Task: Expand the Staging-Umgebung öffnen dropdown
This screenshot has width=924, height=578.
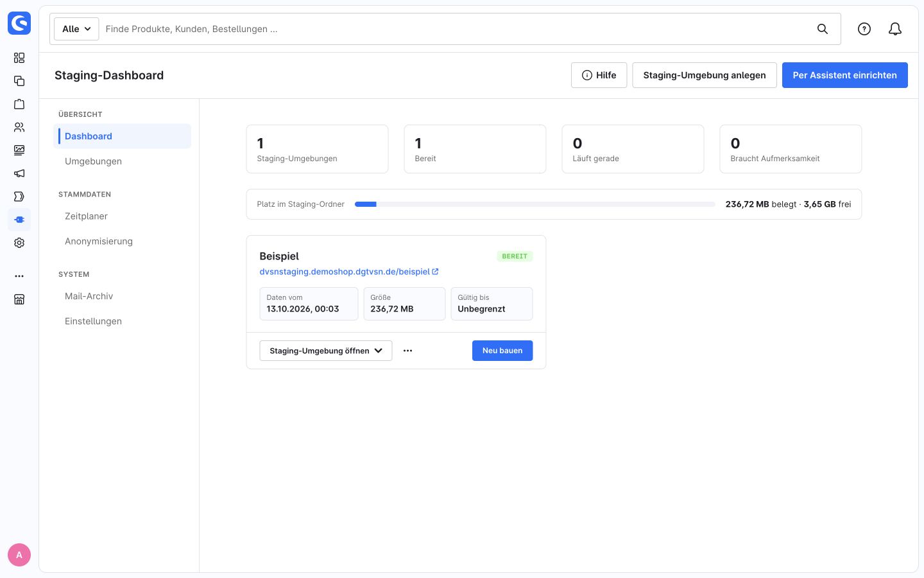Action: [x=326, y=351]
